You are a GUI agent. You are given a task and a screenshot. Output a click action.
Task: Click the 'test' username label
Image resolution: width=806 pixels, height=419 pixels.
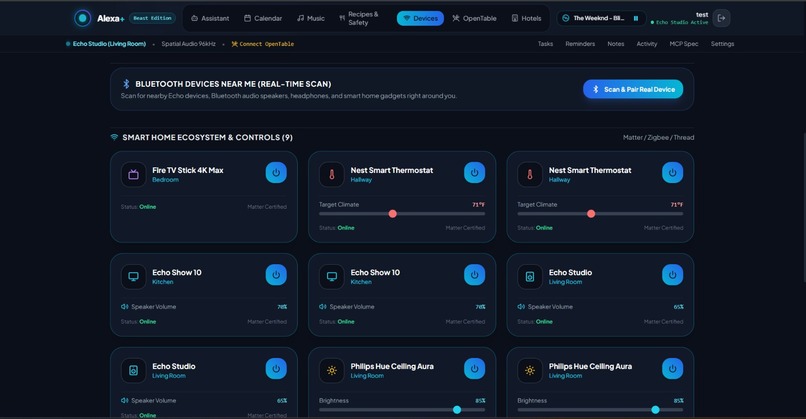[x=702, y=14]
